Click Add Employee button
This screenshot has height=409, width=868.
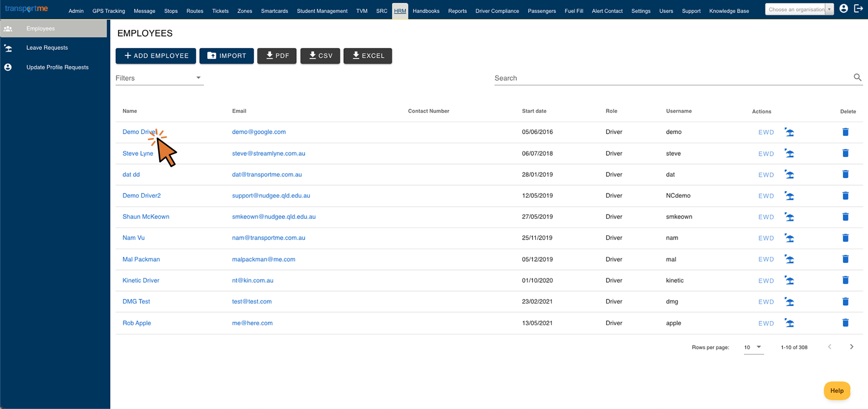click(156, 56)
